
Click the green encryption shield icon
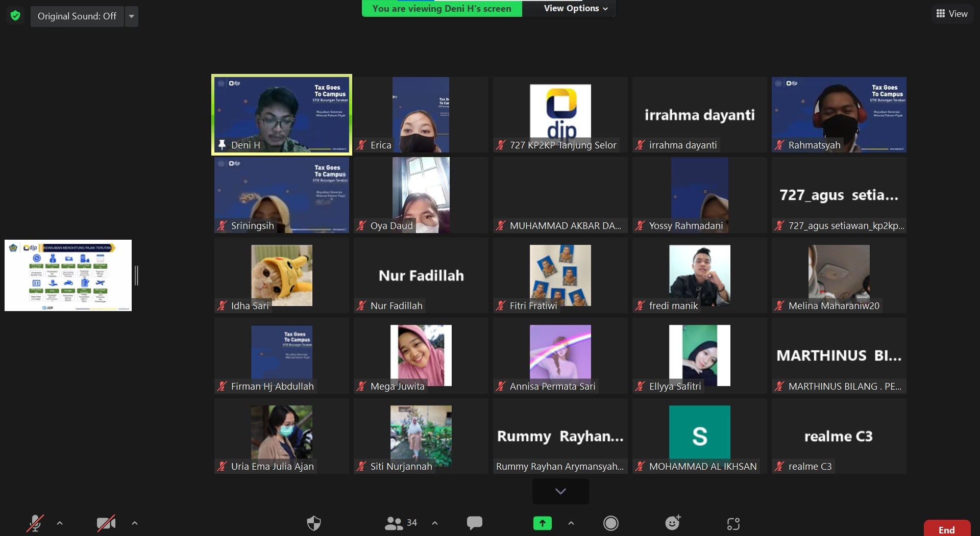click(15, 16)
